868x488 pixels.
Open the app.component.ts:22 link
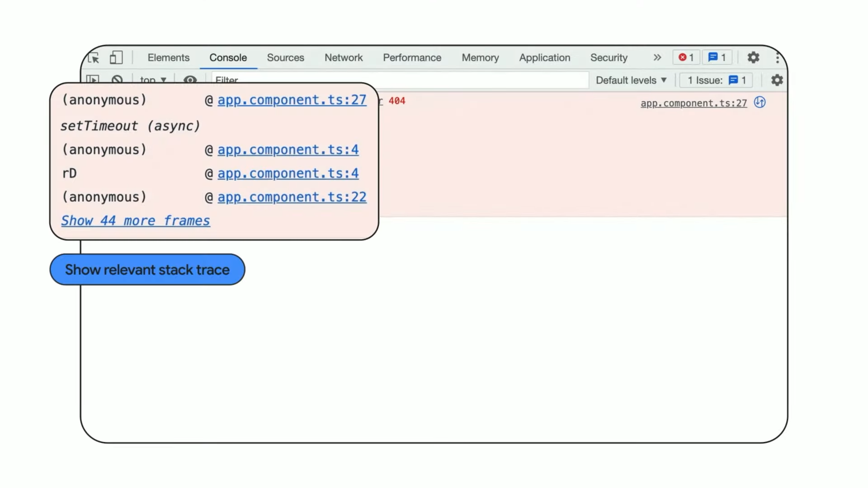(x=292, y=197)
